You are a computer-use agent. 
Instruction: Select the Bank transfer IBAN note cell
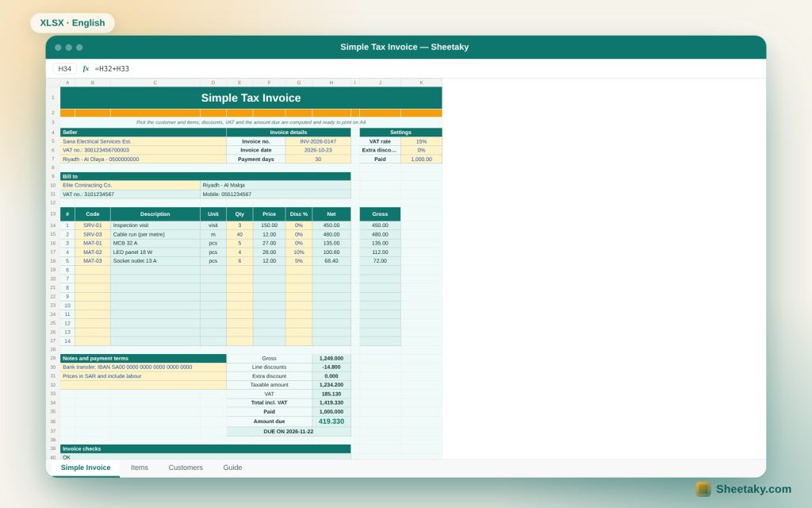(144, 367)
